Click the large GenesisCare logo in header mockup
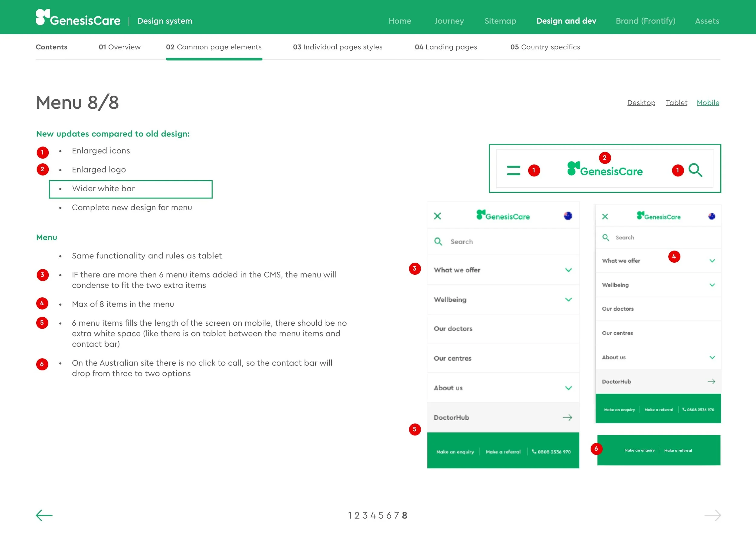This screenshot has height=538, width=756. pos(605,169)
